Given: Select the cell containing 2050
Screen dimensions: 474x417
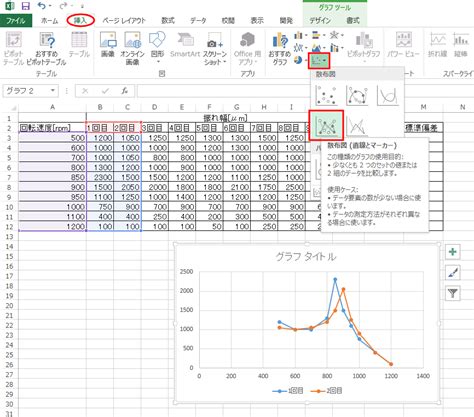Looking at the screenshot, I should (x=127, y=187).
